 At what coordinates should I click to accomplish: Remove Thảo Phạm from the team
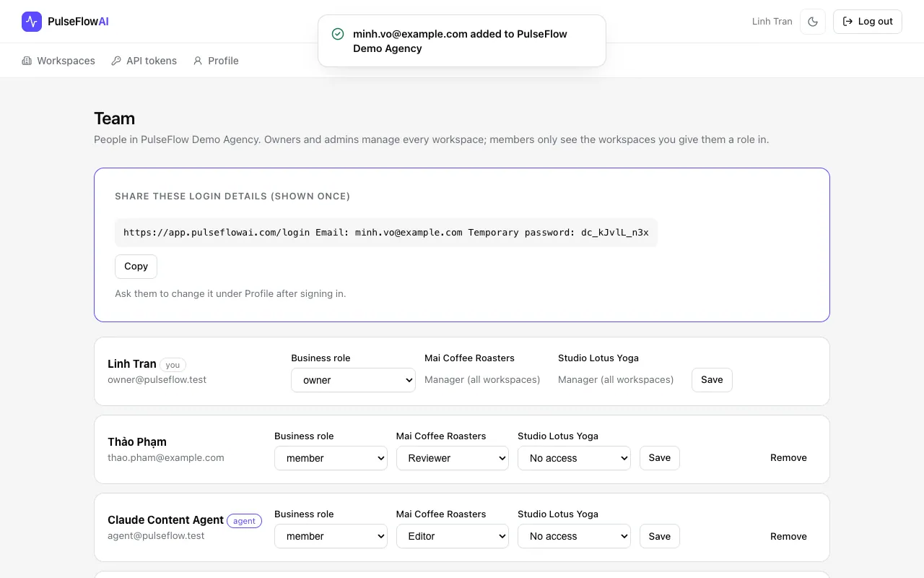tap(788, 458)
